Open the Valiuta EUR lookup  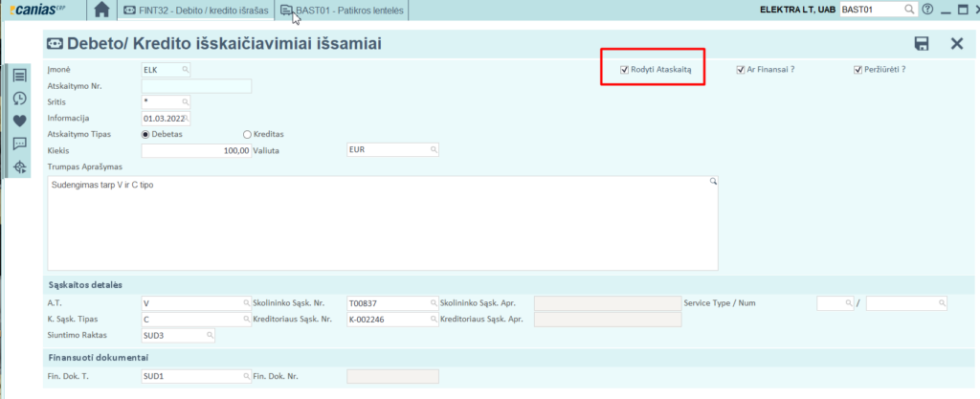click(434, 150)
